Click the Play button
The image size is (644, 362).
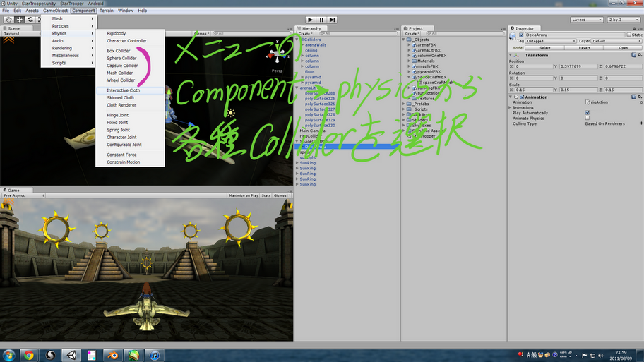click(311, 20)
